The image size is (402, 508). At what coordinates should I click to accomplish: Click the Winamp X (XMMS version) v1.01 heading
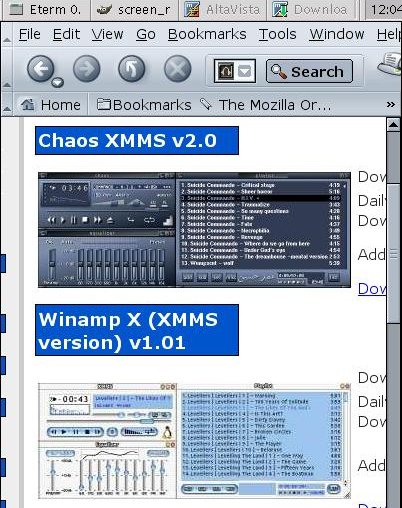tap(137, 330)
